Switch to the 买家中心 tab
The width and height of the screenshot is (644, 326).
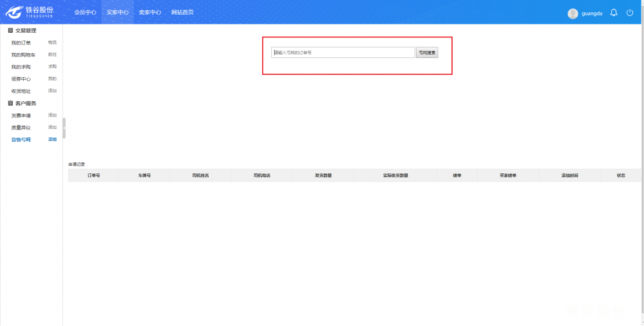(117, 12)
